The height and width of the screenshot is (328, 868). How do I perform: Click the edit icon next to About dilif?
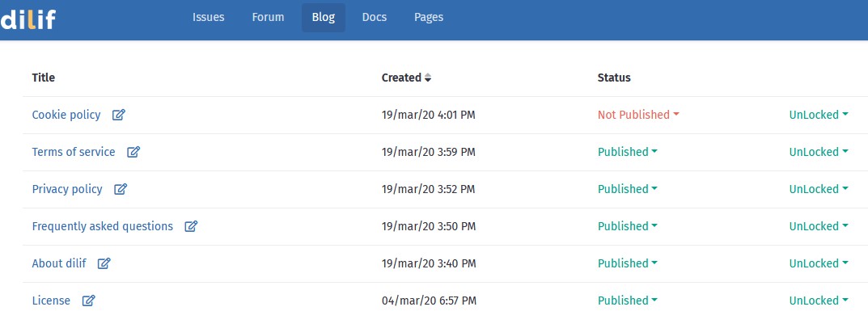point(104,263)
